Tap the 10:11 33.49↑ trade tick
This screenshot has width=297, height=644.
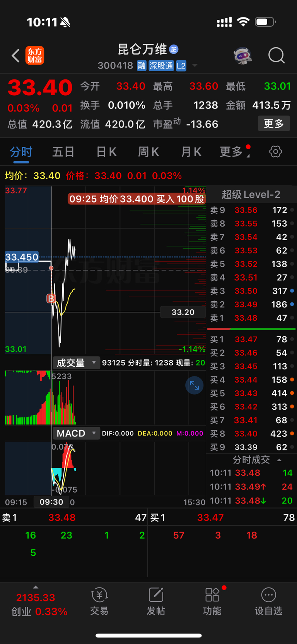(251, 487)
